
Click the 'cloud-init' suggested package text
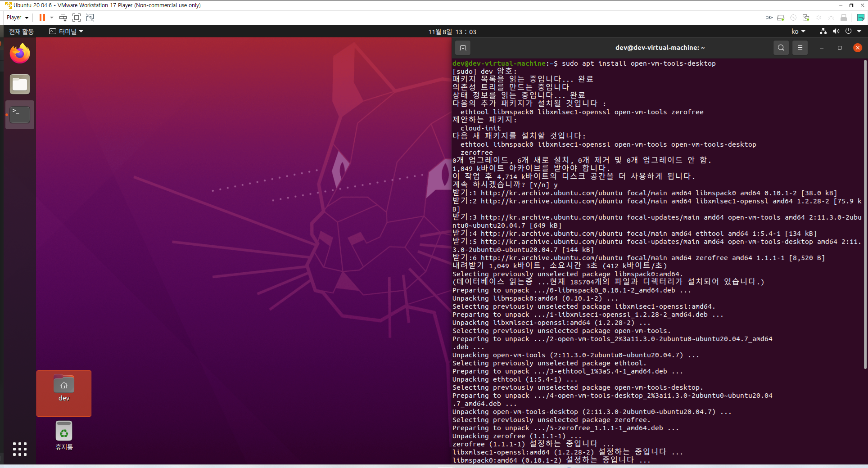click(x=480, y=128)
